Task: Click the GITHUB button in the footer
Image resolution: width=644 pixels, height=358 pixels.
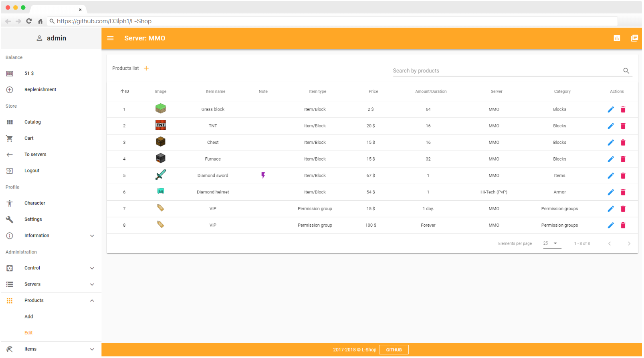Action: click(394, 350)
